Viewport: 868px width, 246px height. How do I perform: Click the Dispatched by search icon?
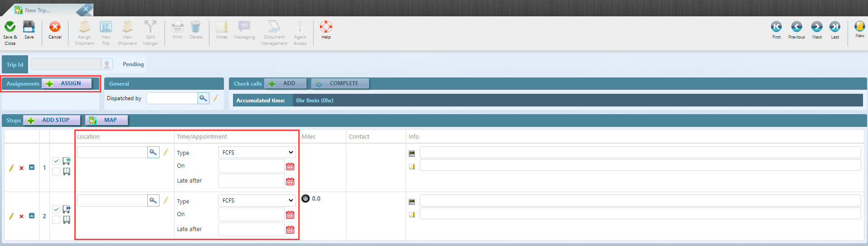(203, 98)
